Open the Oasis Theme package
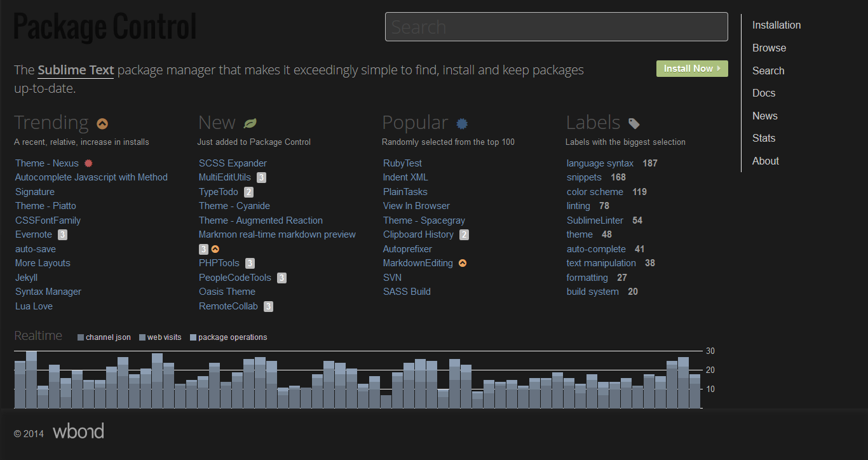 tap(227, 292)
